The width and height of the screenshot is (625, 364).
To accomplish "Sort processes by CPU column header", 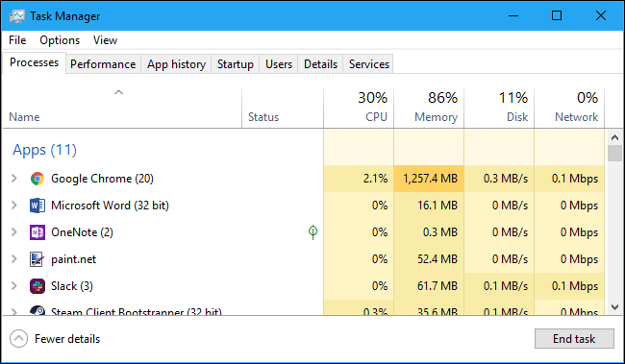I will pos(359,108).
